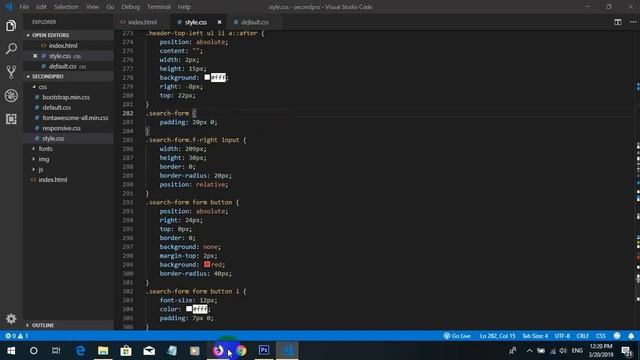Expand the img folder
This screenshot has width=640, height=360.
pyautogui.click(x=44, y=159)
